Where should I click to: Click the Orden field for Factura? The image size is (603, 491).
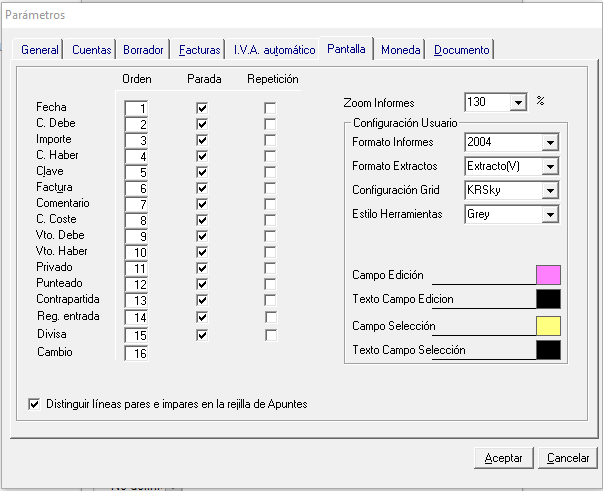pyautogui.click(x=136, y=188)
